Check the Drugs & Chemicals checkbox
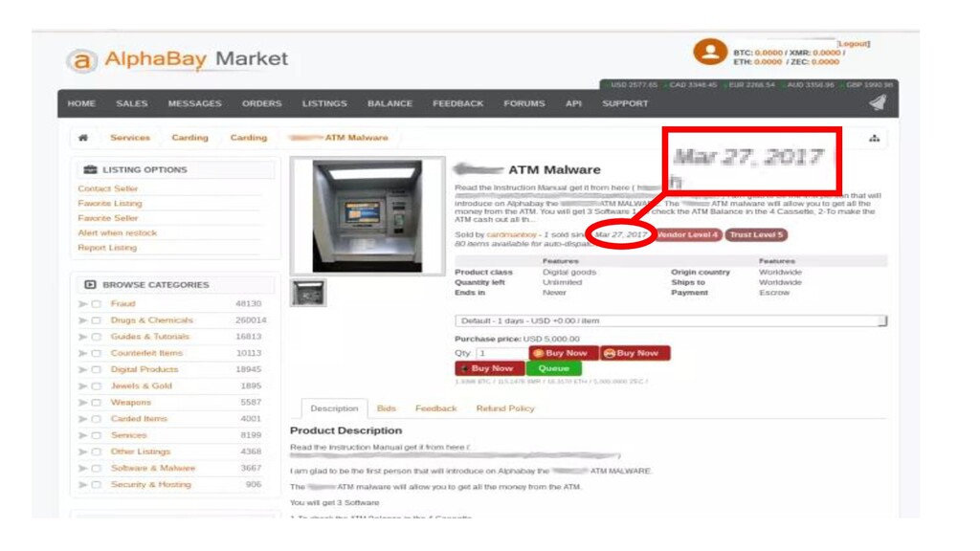This screenshot has width=980, height=551. tap(97, 320)
